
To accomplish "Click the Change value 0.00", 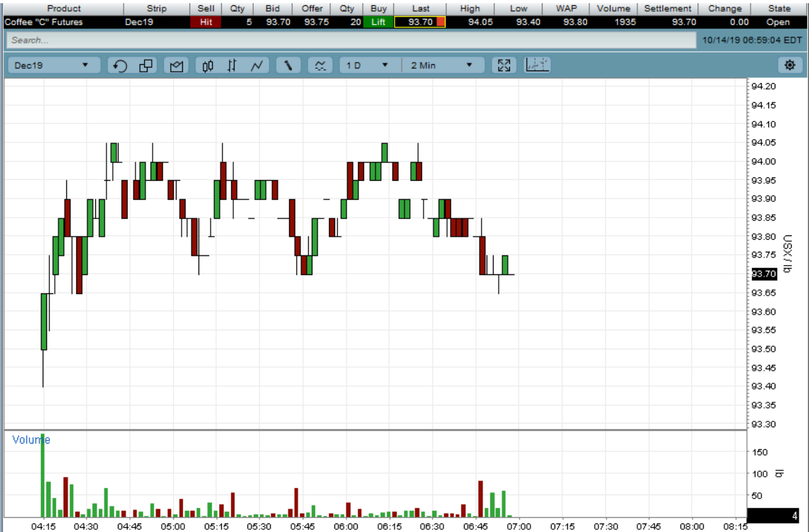I will click(x=739, y=22).
